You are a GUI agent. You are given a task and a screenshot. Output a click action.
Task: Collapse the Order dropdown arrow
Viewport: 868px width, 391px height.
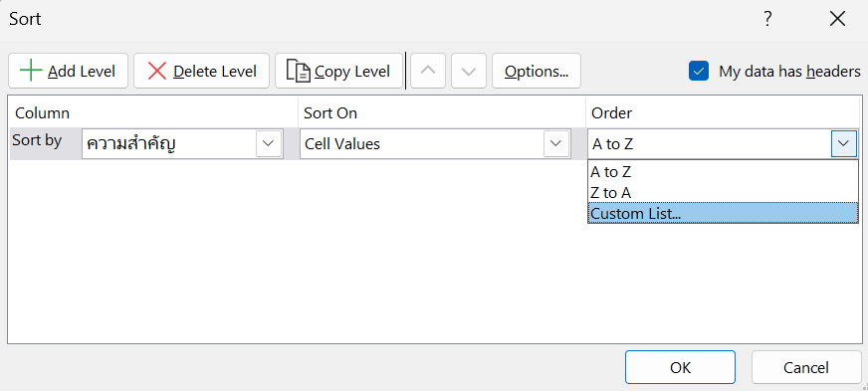844,144
